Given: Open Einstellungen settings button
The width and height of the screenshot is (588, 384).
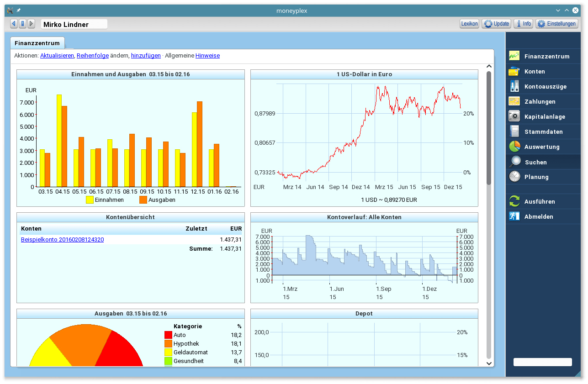Looking at the screenshot, I should [x=556, y=24].
